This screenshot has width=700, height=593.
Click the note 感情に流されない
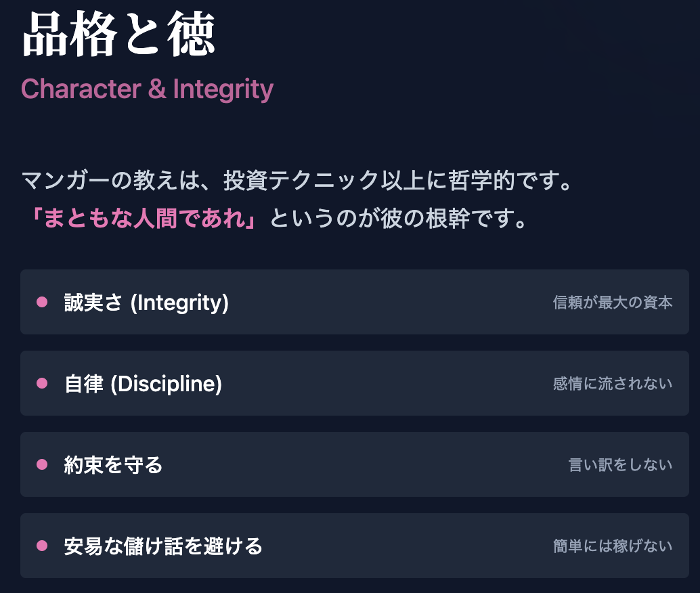click(x=613, y=384)
